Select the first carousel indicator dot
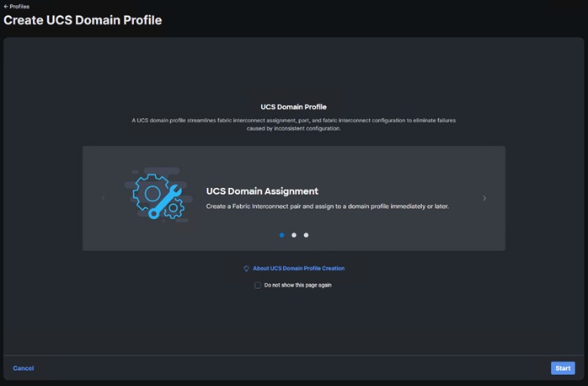588x386 pixels. tap(282, 235)
